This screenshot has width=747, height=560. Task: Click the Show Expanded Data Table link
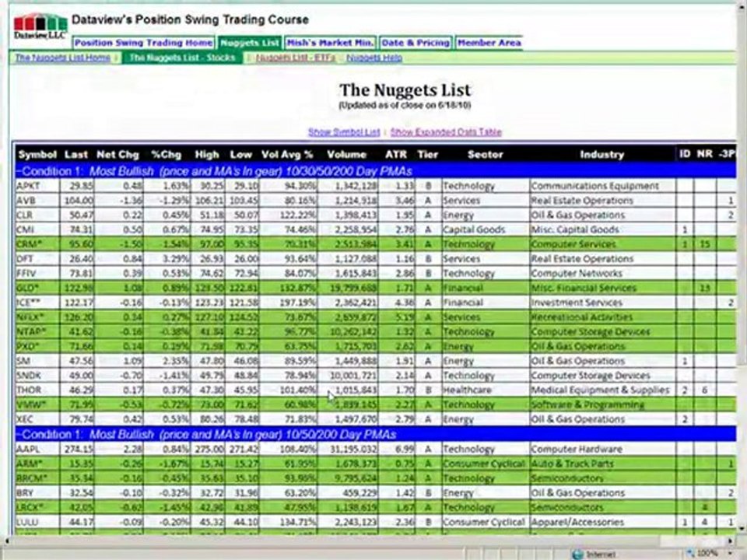[x=446, y=132]
